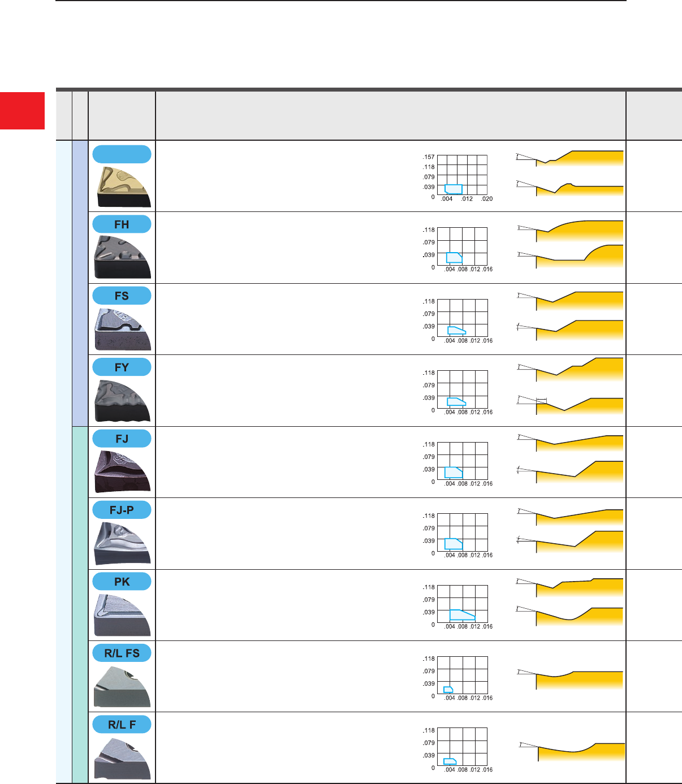
Task: Click the FJ insert photo
Action: (122, 471)
